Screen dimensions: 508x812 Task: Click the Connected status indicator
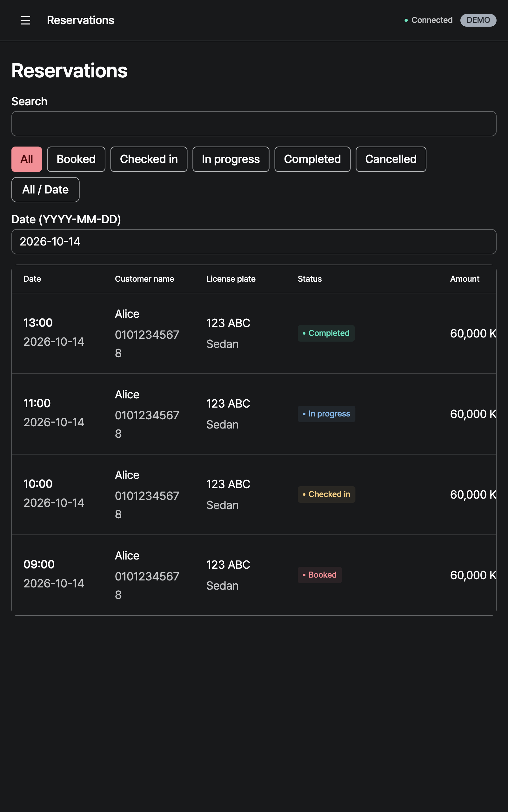click(x=428, y=20)
